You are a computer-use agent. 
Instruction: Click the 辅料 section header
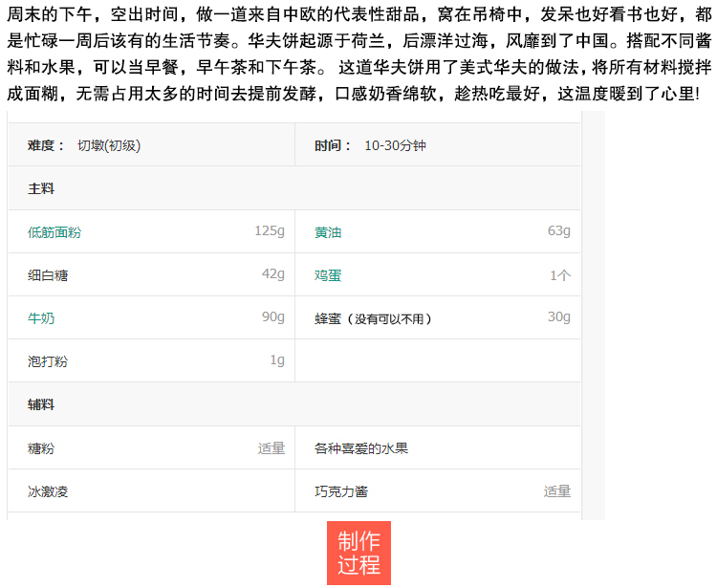coord(294,404)
